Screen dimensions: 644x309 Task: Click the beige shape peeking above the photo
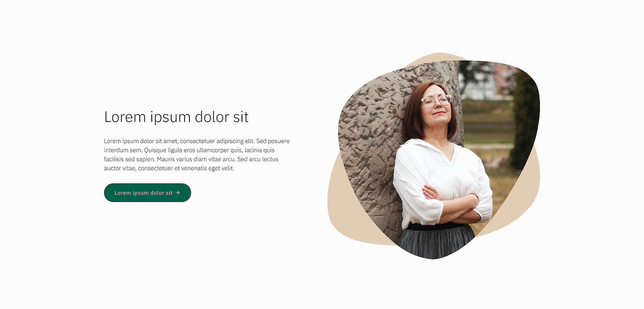click(437, 57)
